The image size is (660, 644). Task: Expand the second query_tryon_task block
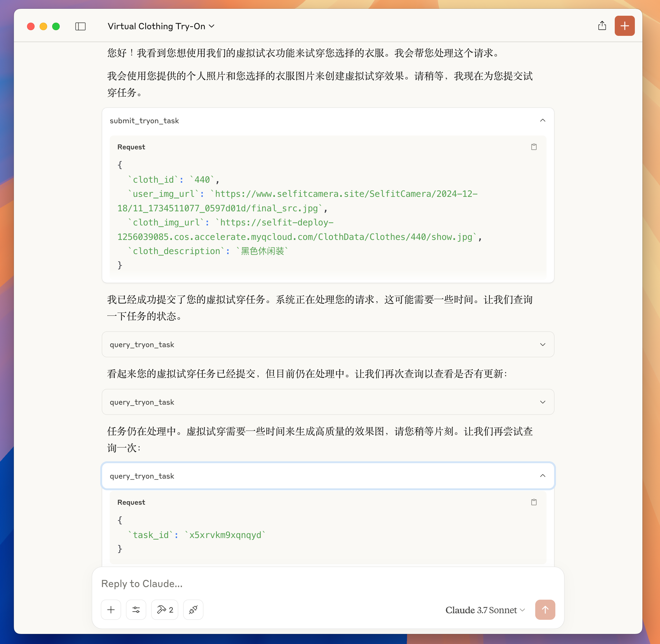point(542,402)
